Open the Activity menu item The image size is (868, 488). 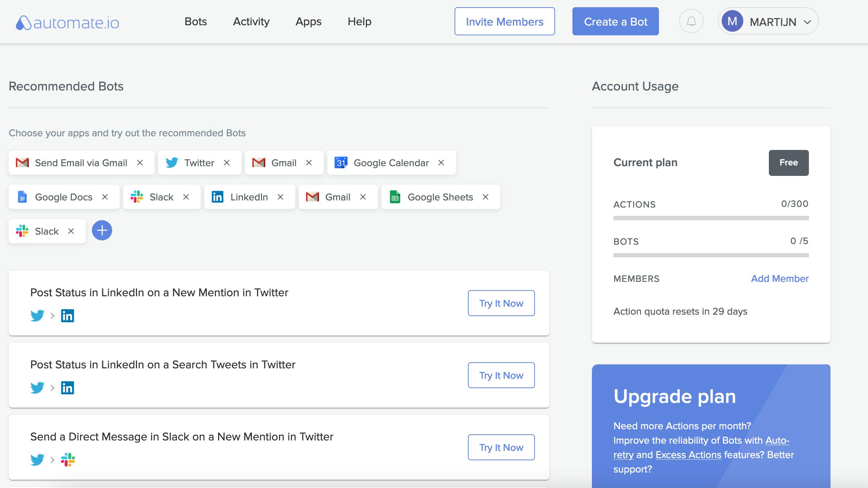coord(251,22)
